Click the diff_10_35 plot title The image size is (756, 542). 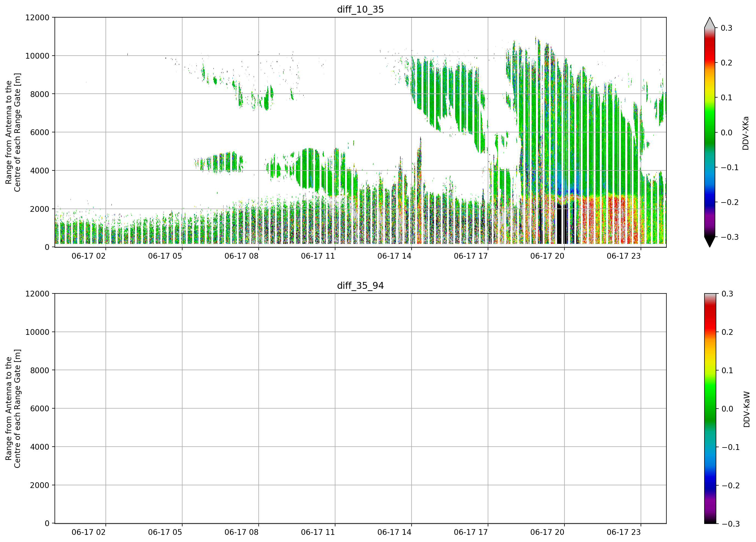pos(360,9)
